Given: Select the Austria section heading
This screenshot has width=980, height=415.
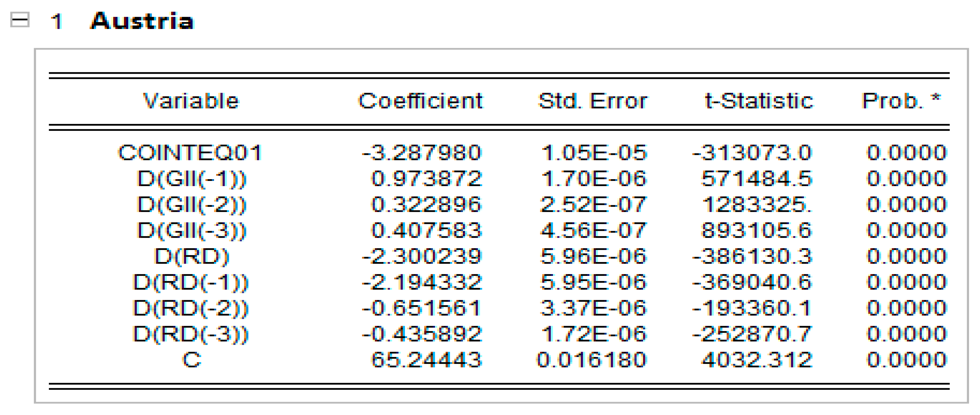Looking at the screenshot, I should [142, 21].
